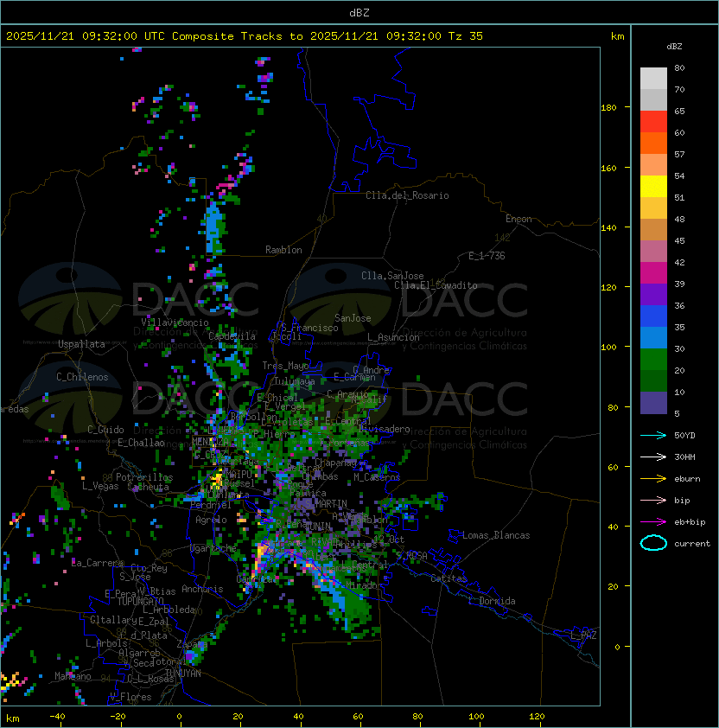The image size is (719, 728).
Task: Click the 'L_Dormida' map label
Action: [x=492, y=601]
